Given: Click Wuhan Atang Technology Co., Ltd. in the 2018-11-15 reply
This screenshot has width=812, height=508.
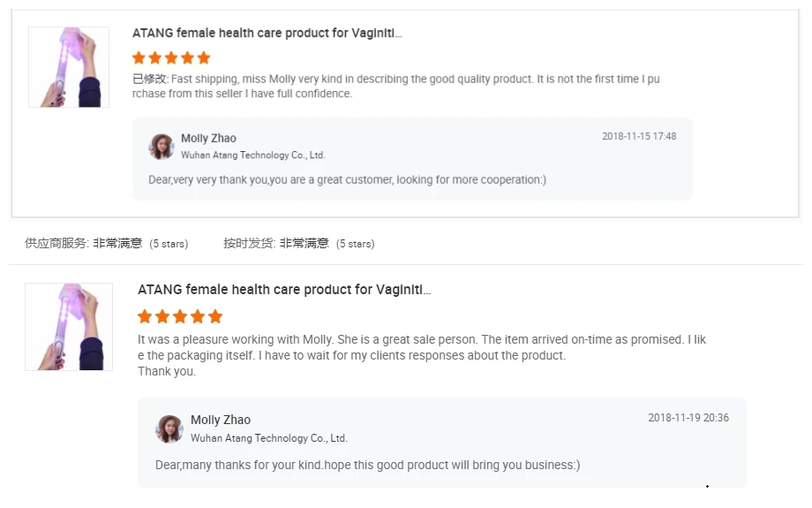Looking at the screenshot, I should pyautogui.click(x=252, y=155).
